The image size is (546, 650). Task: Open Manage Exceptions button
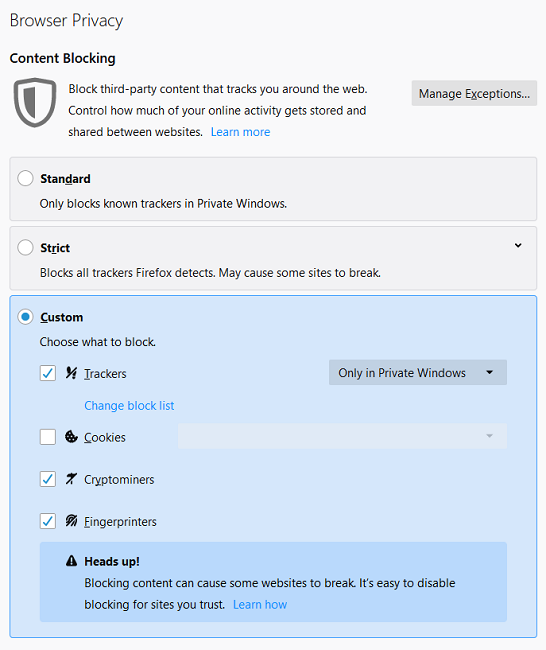(x=474, y=93)
